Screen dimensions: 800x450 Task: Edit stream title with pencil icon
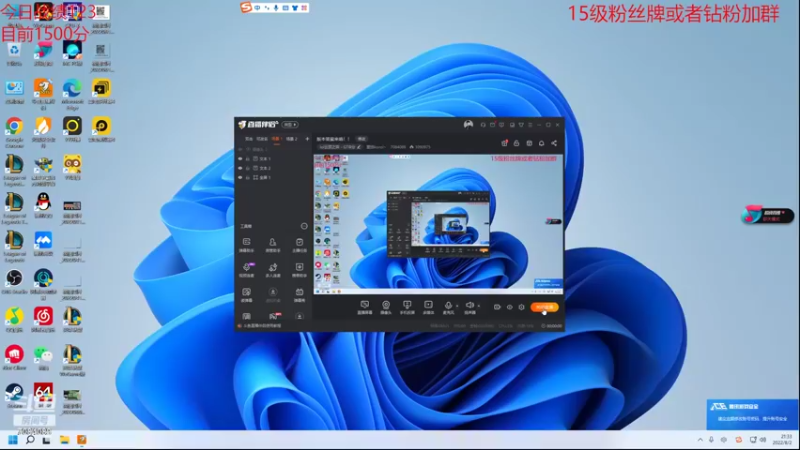[359, 147]
